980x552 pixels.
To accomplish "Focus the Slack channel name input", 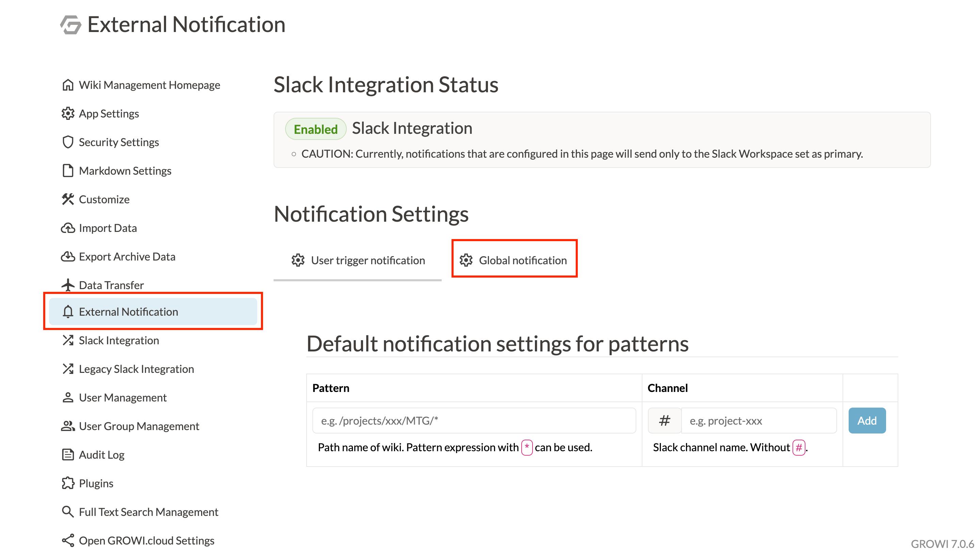I will tap(759, 421).
